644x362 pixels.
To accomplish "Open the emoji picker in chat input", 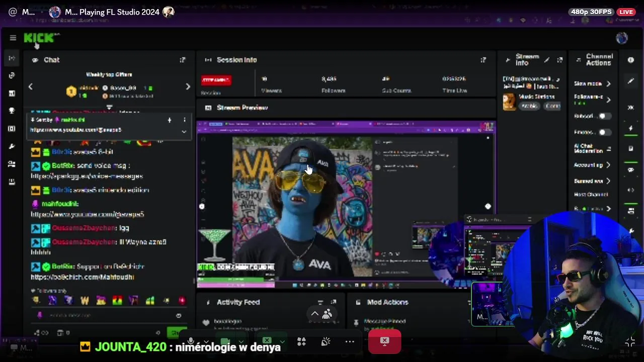I will [179, 315].
